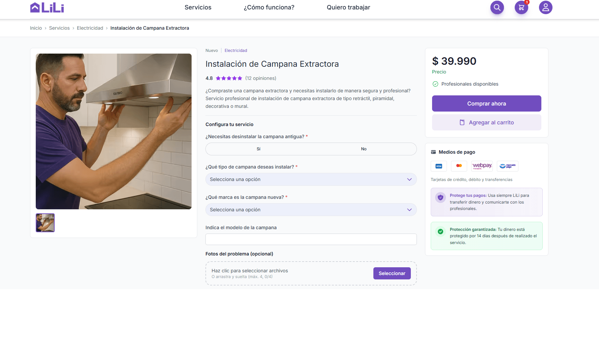Click the Mercado Pago payment icon

[x=507, y=166]
